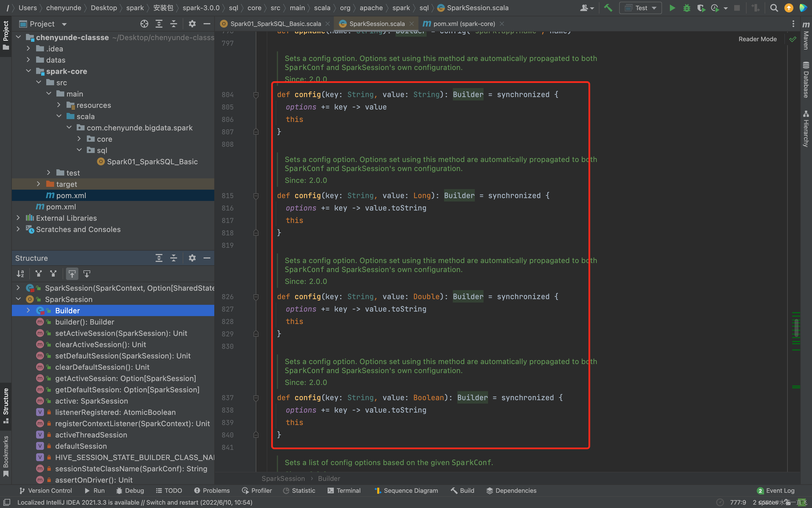The width and height of the screenshot is (812, 508).
Task: Toggle the Project tool window stripe button
Action: pyautogui.click(x=5, y=36)
